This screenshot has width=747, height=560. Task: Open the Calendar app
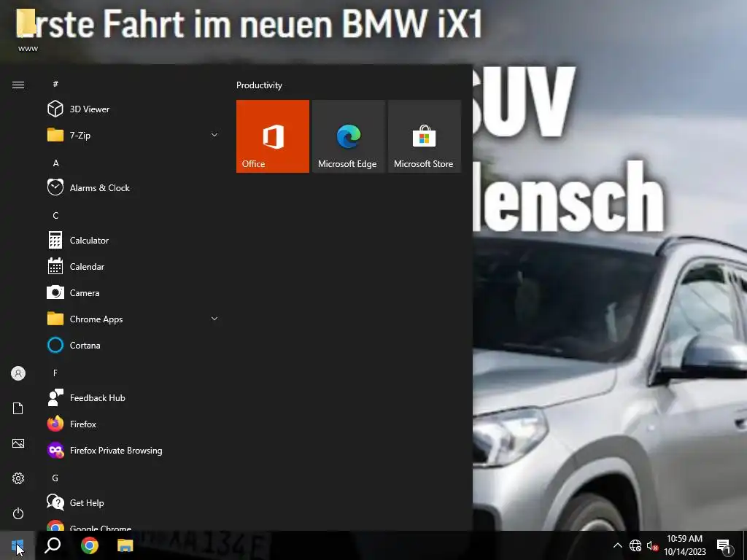click(133, 267)
